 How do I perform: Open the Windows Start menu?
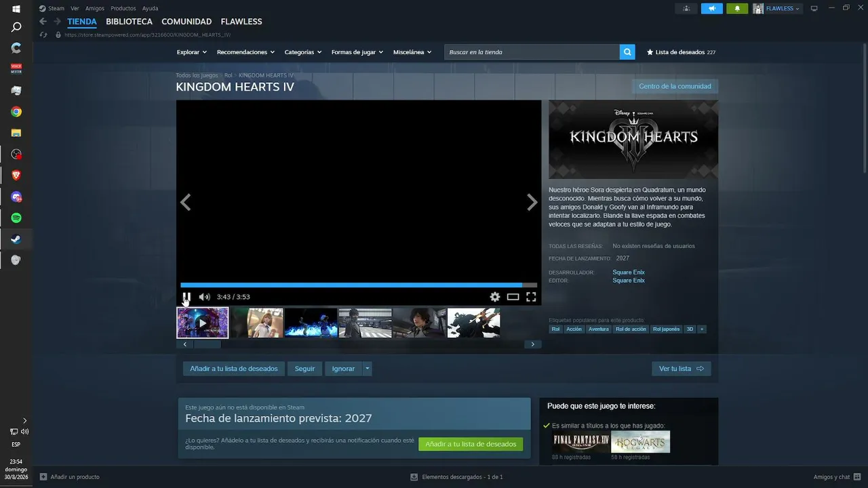coord(16,9)
